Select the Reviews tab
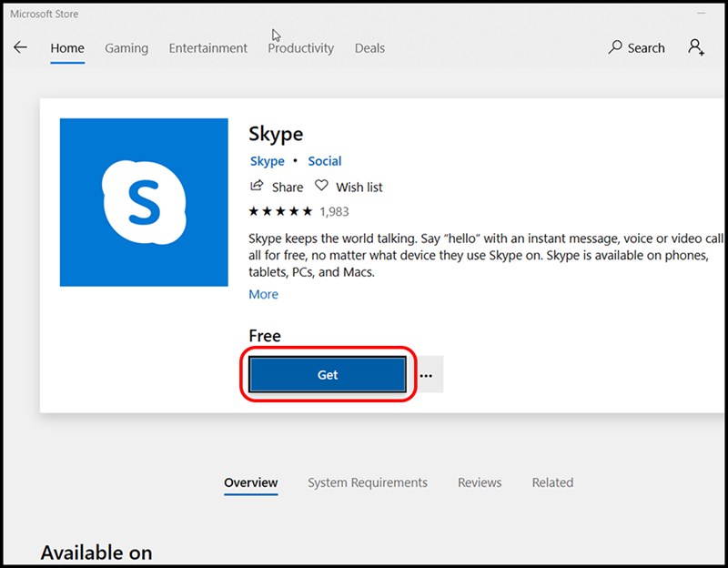 [480, 483]
